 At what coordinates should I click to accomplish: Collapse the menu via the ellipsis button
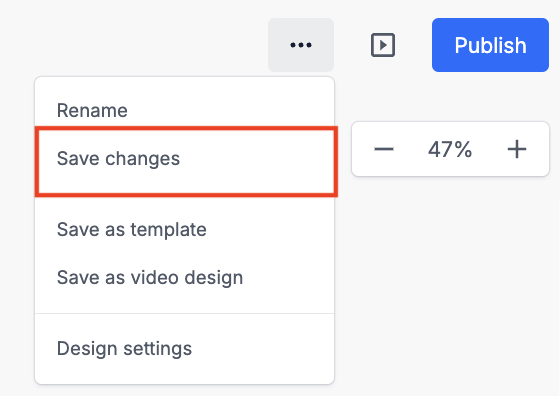tap(301, 45)
